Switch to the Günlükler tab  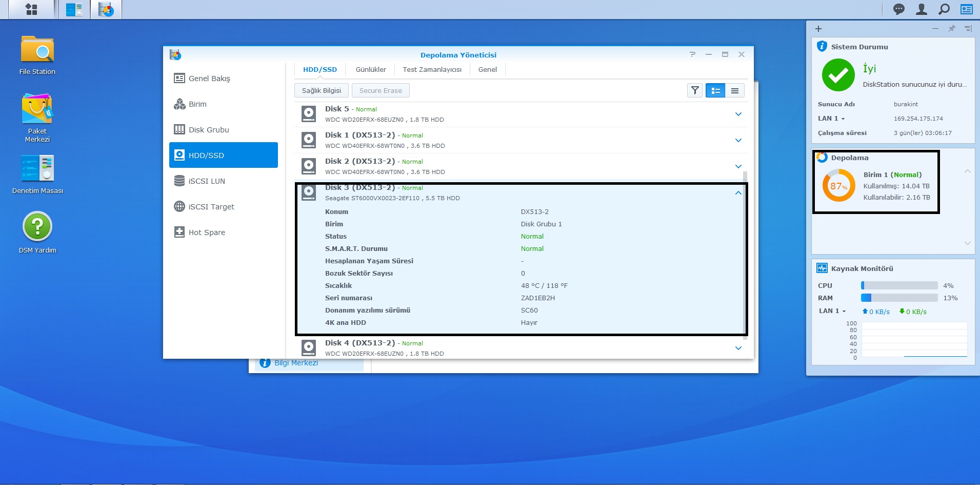click(371, 69)
